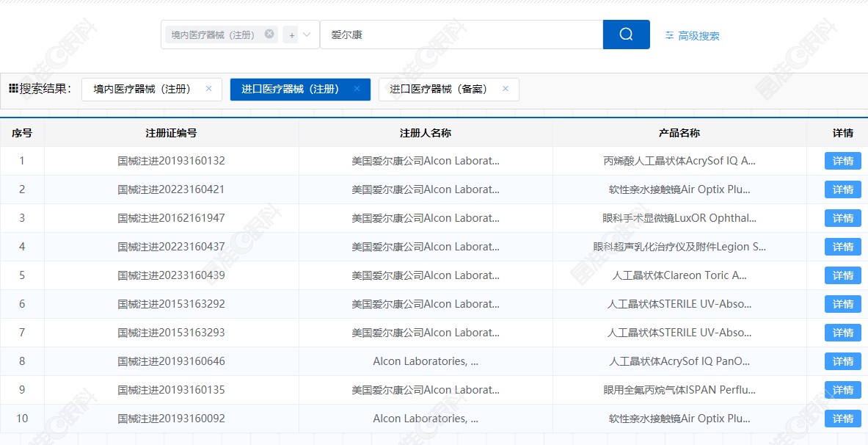Close the 进口医疗器械（备案）result tab
Viewport: 868px width, 445px height.
[506, 89]
